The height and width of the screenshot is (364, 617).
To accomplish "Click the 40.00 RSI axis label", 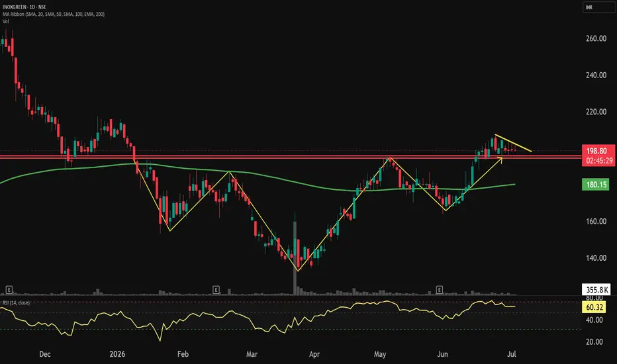I will coord(594,320).
